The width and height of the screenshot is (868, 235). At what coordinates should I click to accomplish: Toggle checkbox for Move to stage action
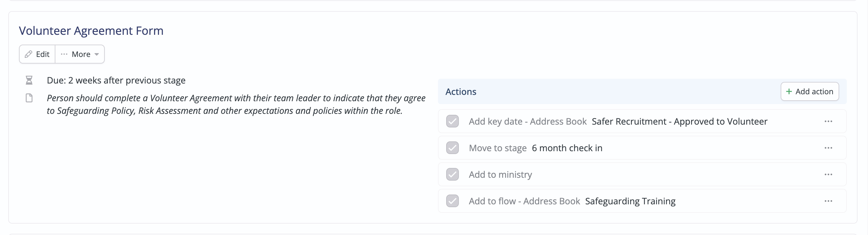[x=452, y=148]
